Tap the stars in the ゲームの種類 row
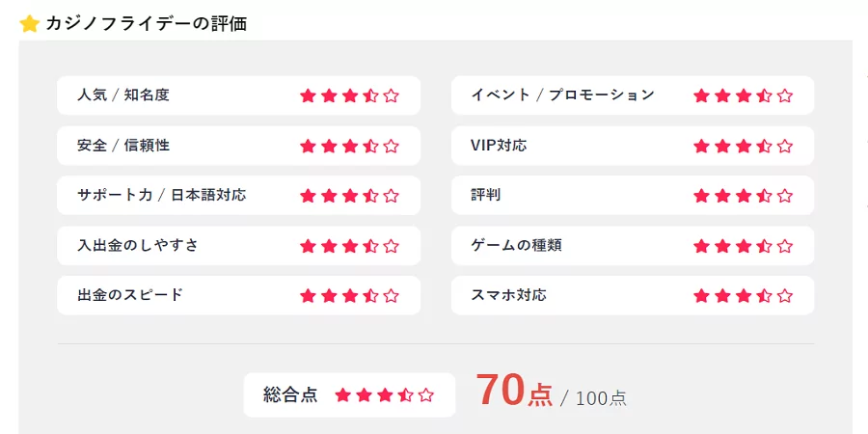Screen dimensions: 868x434 [743, 246]
